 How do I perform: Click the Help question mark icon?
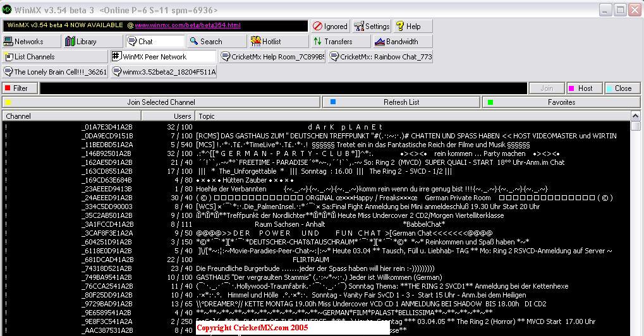[x=399, y=27]
